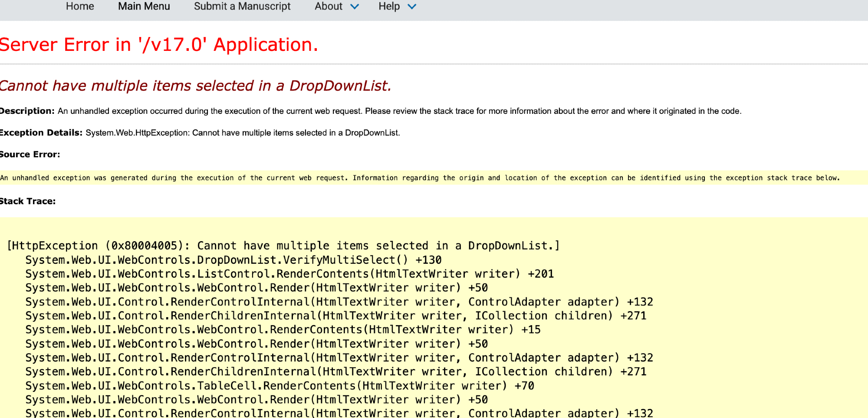
Task: Click the Home navigation link
Action: 80,7
